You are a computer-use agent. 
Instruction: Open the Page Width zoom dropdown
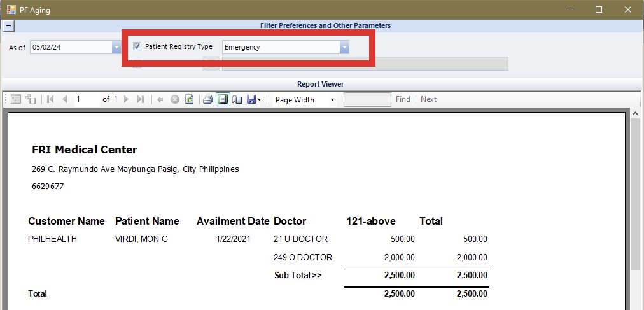coord(332,100)
